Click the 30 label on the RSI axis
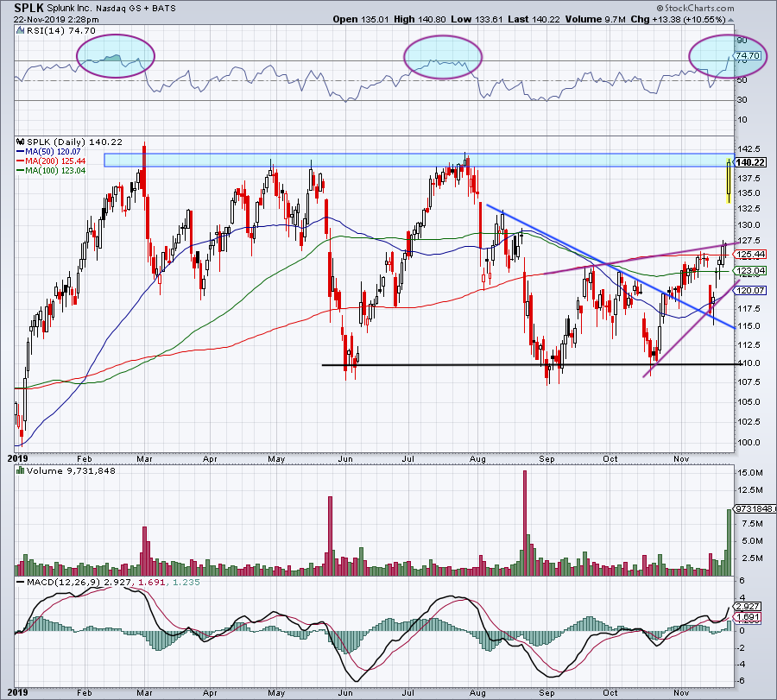The image size is (777, 700). 742,100
